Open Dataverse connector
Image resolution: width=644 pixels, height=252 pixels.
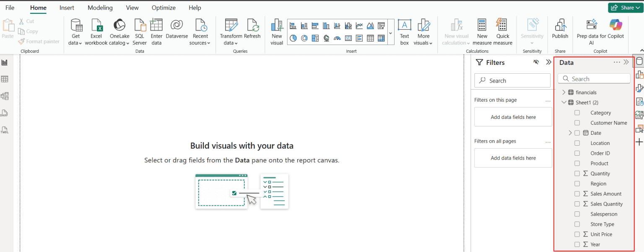pos(177,29)
